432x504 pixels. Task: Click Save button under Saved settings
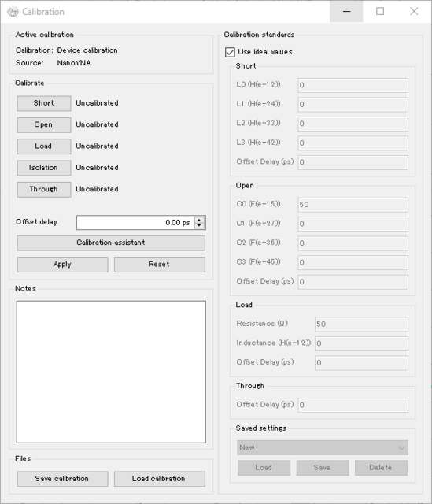coord(323,468)
